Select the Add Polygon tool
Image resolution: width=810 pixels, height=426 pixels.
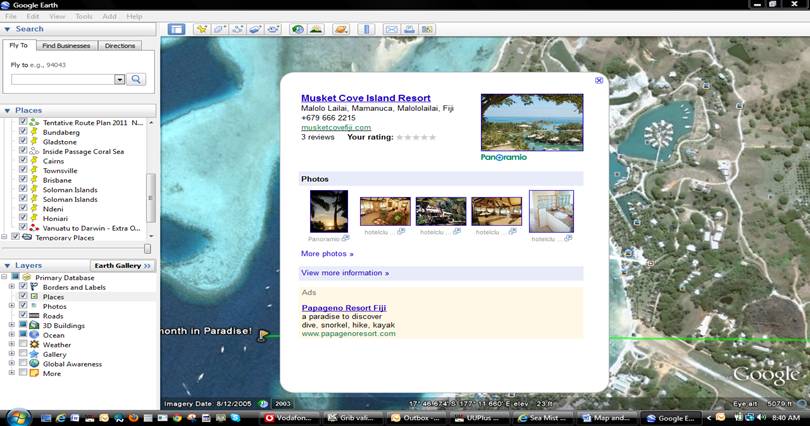click(x=220, y=29)
